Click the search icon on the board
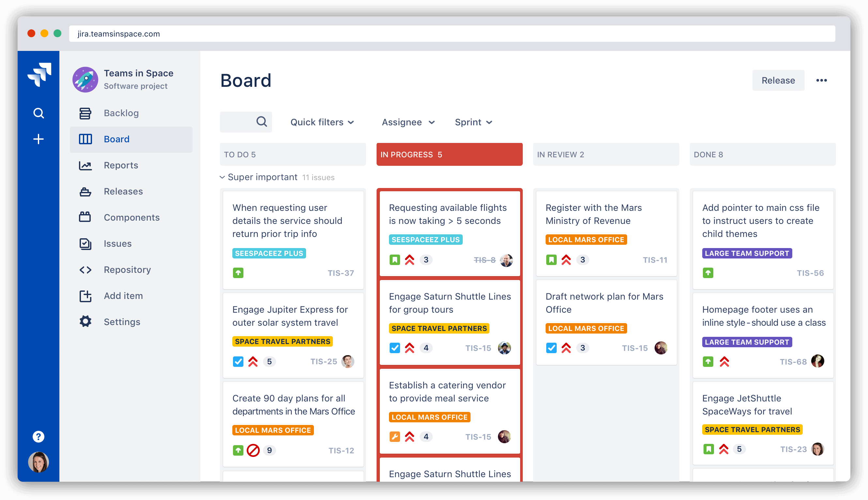The height and width of the screenshot is (500, 868). tap(261, 122)
